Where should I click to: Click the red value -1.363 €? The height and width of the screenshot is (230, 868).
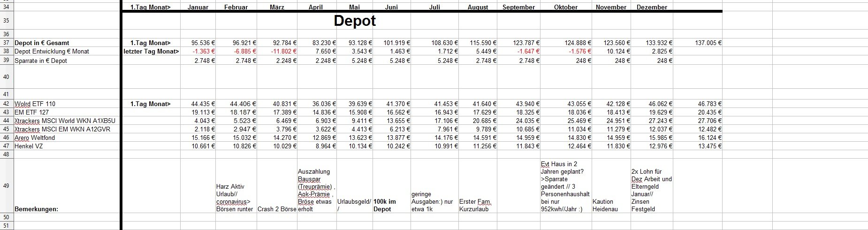pyautogui.click(x=203, y=51)
